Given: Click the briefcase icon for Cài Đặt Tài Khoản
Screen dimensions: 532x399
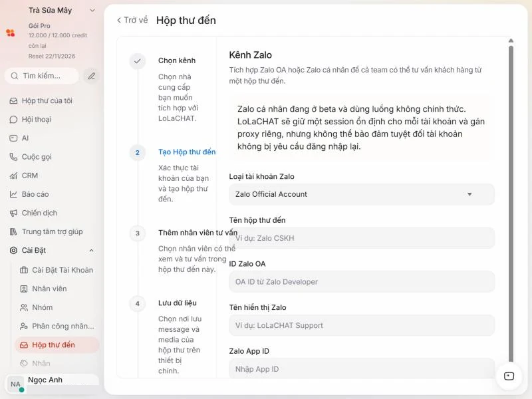Looking at the screenshot, I should tap(24, 270).
